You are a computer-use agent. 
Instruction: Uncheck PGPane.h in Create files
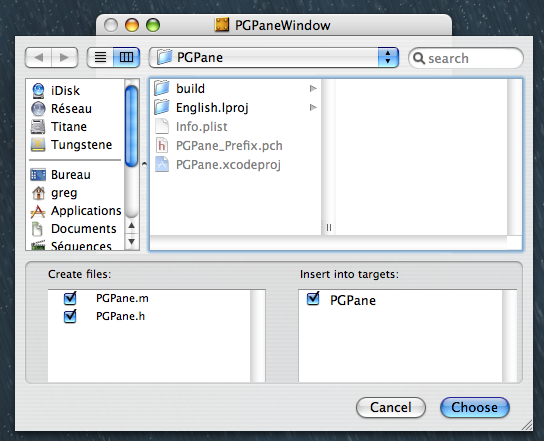(x=70, y=316)
